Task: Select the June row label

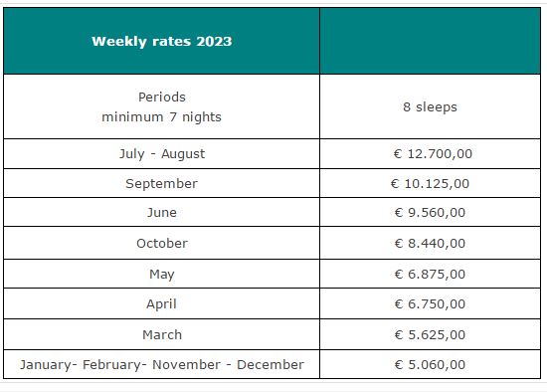Action: (161, 212)
